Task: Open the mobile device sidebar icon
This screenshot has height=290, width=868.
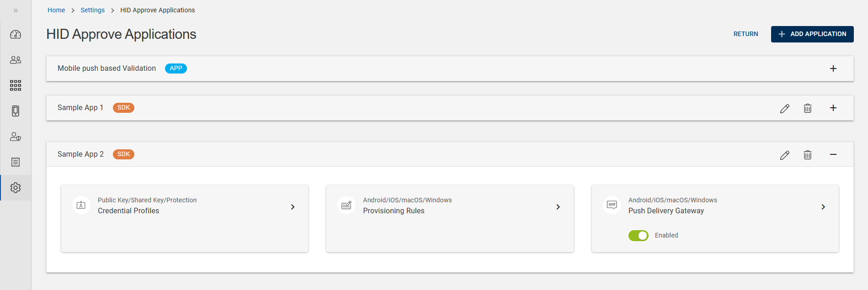Action: [x=16, y=111]
